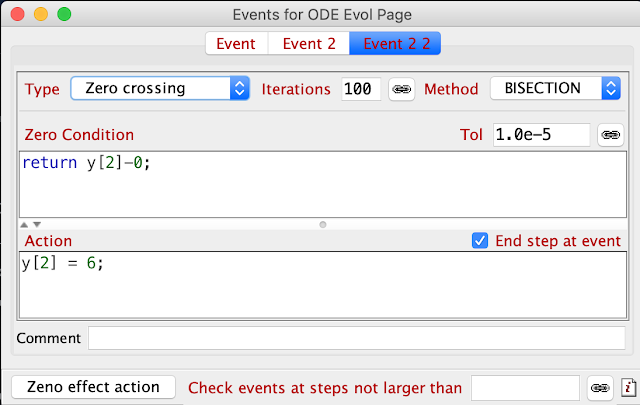This screenshot has height=405, width=640.
Task: Click the Comment text field
Action: pyautogui.click(x=357, y=338)
